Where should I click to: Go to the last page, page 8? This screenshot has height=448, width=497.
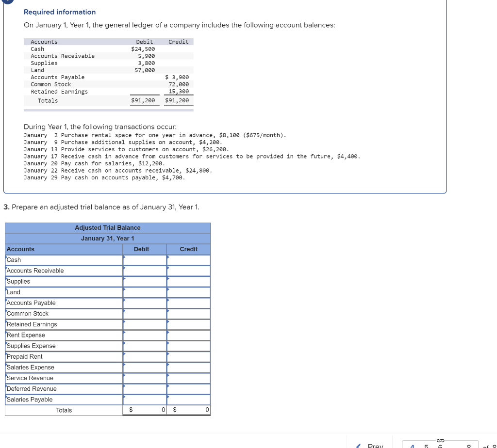pos(469,446)
